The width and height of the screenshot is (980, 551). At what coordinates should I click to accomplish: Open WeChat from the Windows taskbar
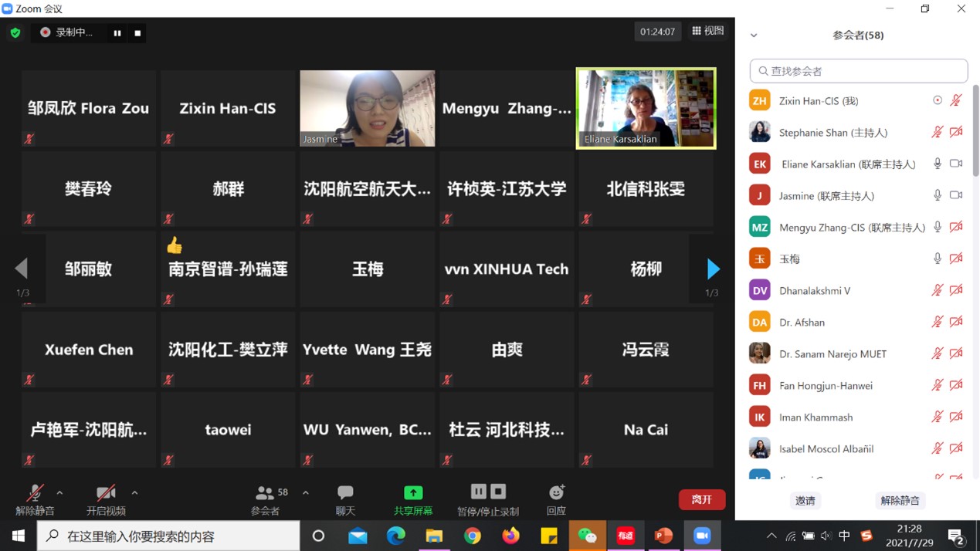point(587,536)
